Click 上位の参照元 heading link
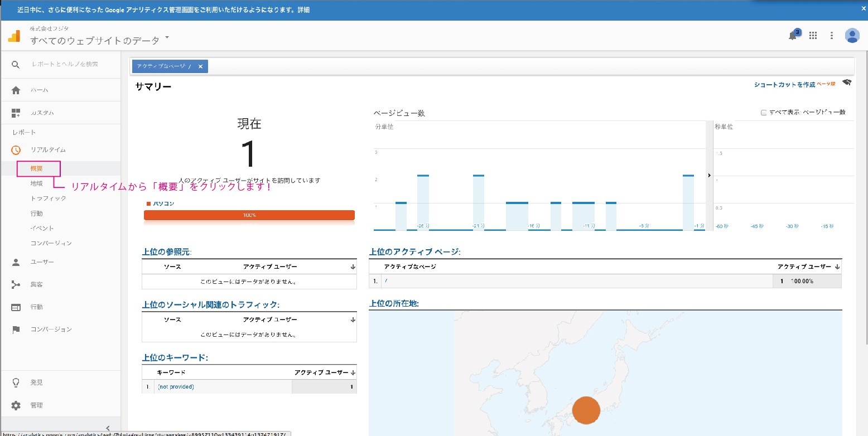 point(166,252)
